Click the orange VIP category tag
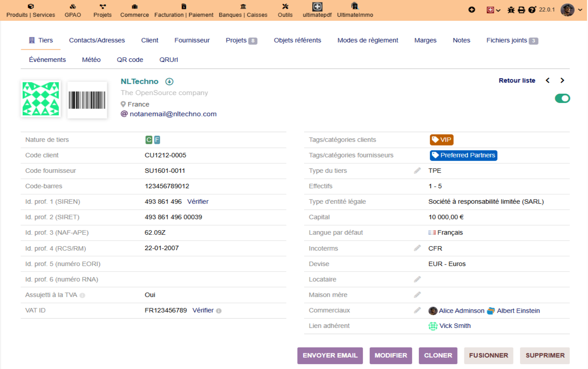The width and height of the screenshot is (588, 369). (x=442, y=140)
